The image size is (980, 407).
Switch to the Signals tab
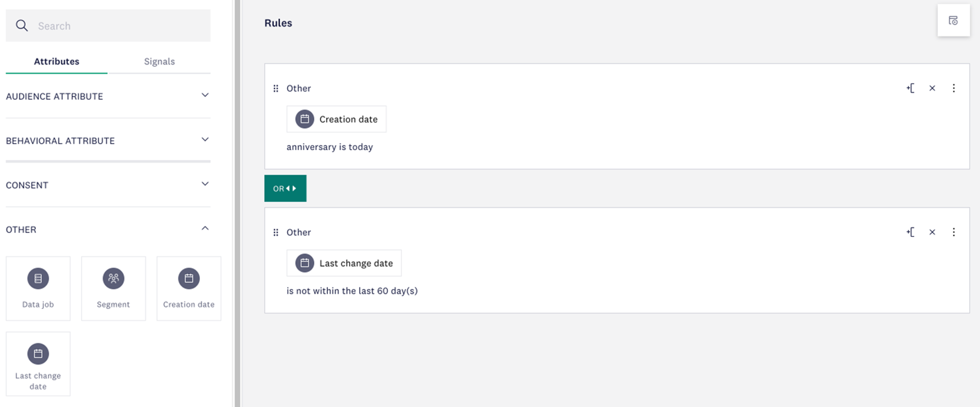tap(159, 62)
